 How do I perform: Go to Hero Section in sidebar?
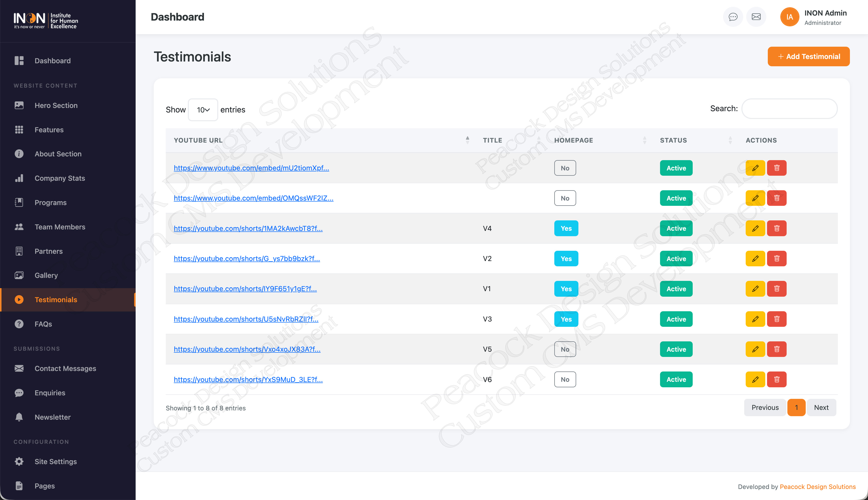(68, 105)
